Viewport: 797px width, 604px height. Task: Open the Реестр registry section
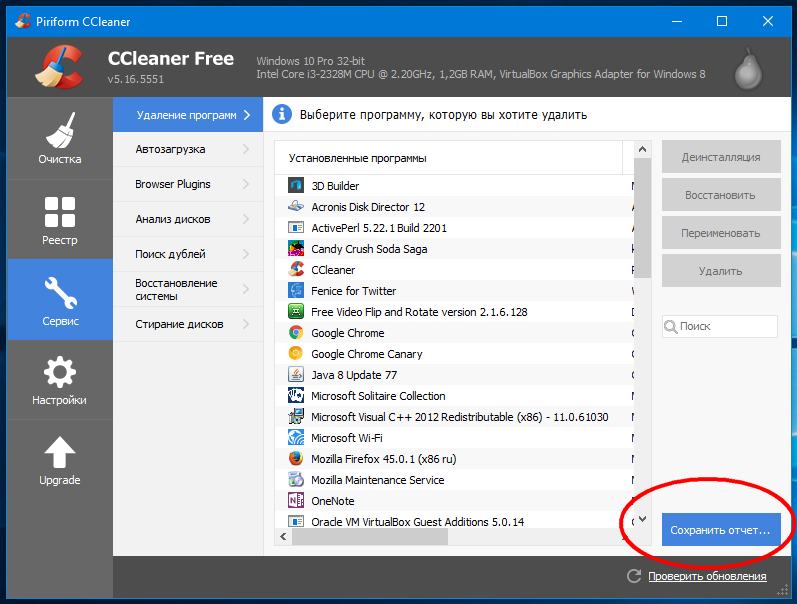point(60,219)
